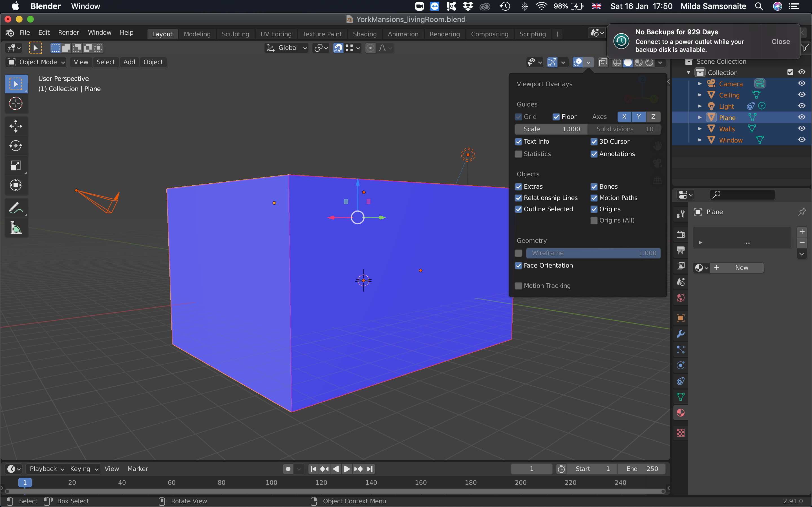Open the Modifier properties wrench tab
Viewport: 812px width, 507px height.
pos(680,334)
